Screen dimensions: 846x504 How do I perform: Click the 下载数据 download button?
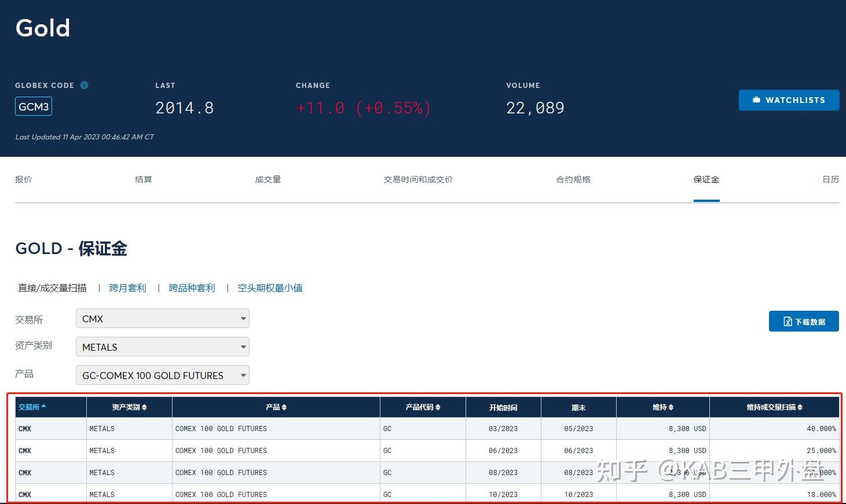coord(804,322)
